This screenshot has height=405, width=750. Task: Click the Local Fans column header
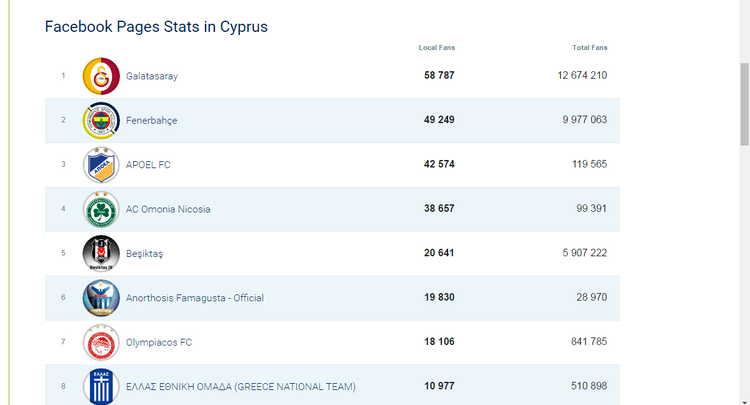tap(437, 48)
